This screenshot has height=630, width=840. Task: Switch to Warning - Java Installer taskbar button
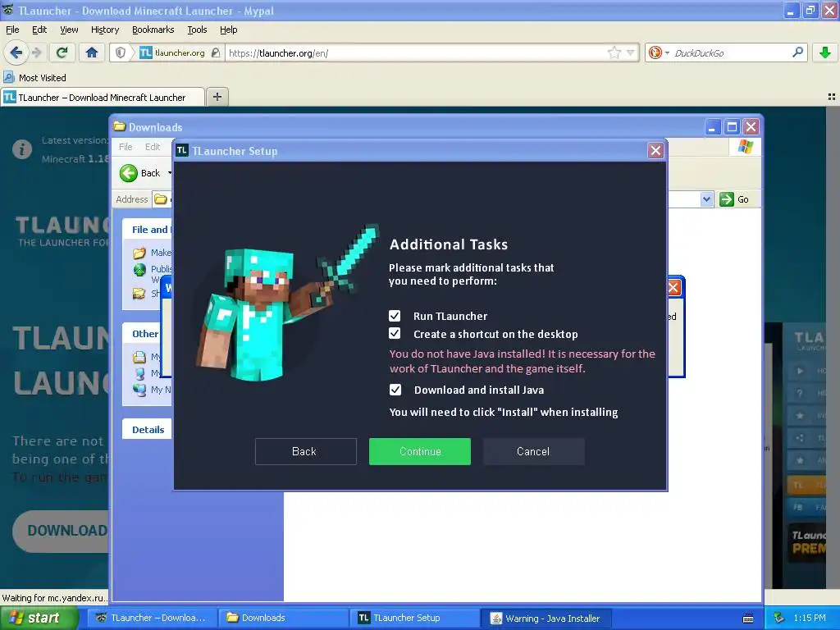point(546,619)
